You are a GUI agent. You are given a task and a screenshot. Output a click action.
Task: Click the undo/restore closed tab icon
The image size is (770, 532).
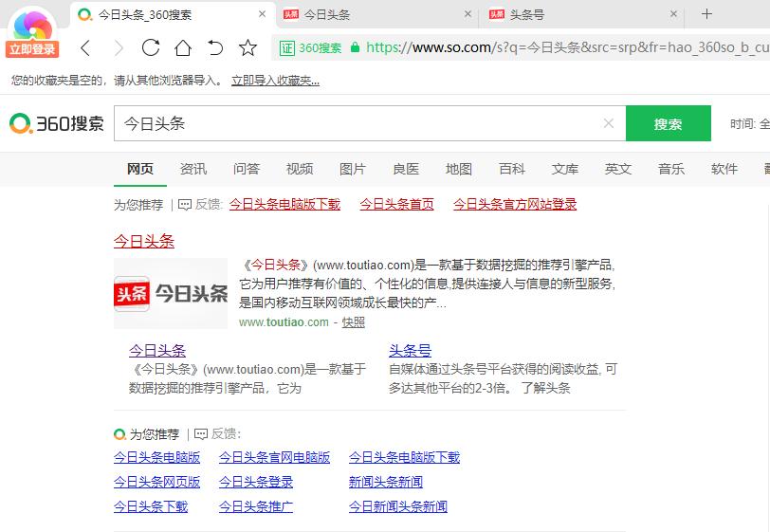click(x=215, y=47)
